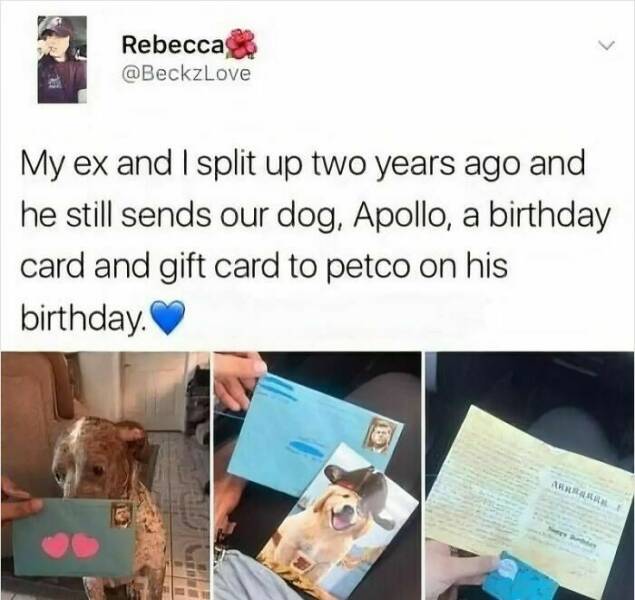Viewport: 635px width, 600px height.
Task: Open the handwritten card photo
Action: (x=530, y=476)
